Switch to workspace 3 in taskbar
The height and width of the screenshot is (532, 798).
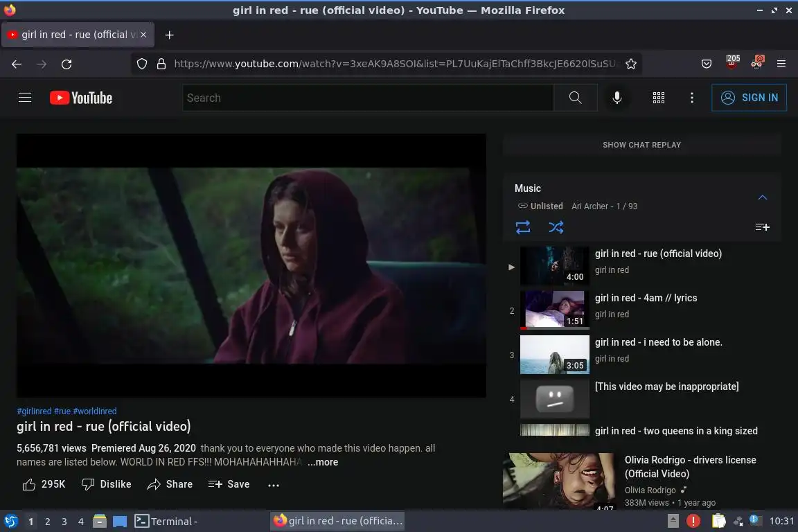(64, 522)
